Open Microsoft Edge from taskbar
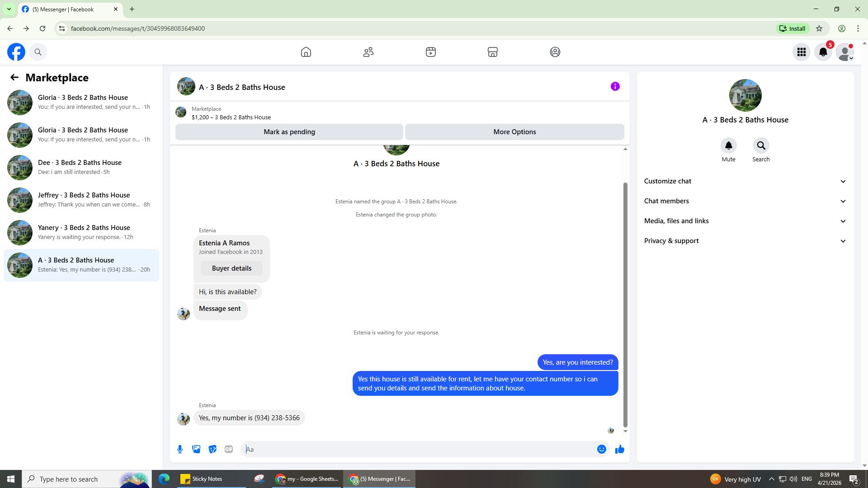Image resolution: width=868 pixels, height=488 pixels. [164, 479]
